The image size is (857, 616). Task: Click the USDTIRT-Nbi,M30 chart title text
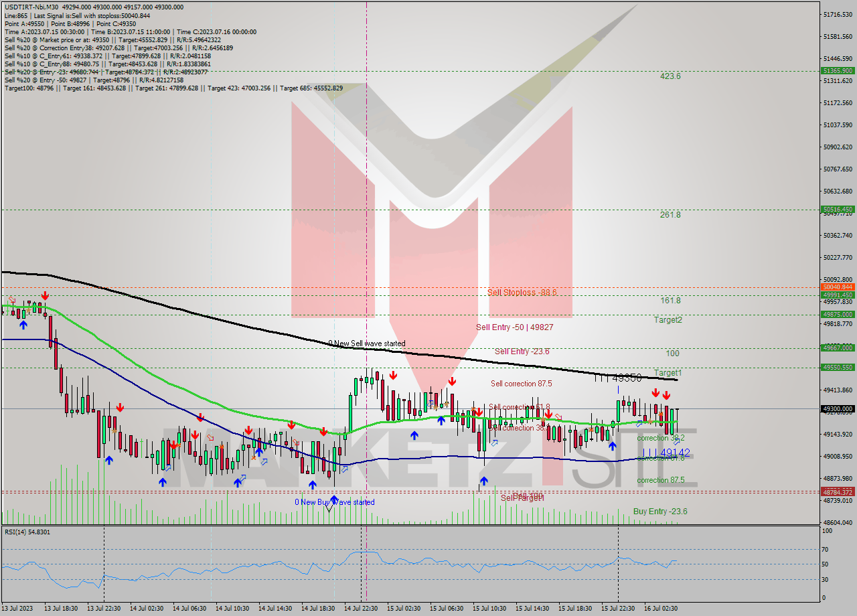(31, 7)
